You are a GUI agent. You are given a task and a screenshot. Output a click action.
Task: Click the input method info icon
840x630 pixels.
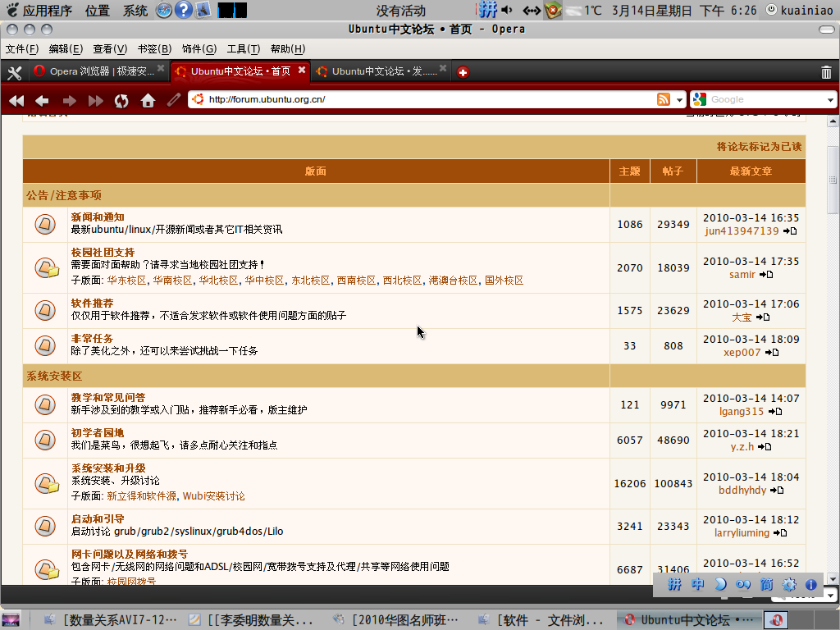click(x=811, y=584)
